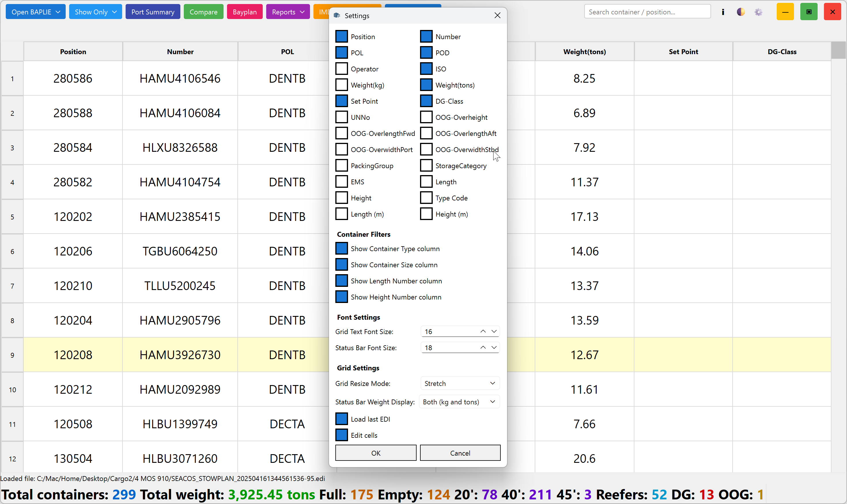This screenshot has height=504, width=847.
Task: Enable the Operator column checkbox
Action: tap(341, 69)
